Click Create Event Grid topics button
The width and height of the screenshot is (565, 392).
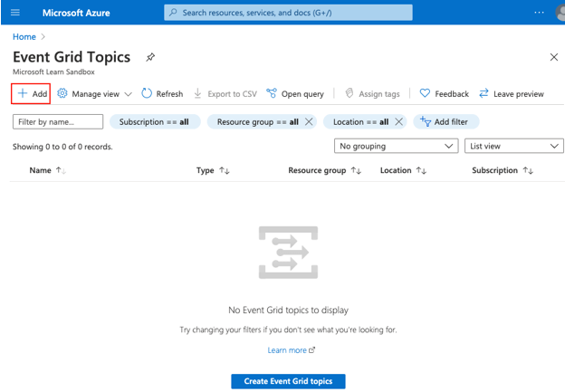[288, 381]
